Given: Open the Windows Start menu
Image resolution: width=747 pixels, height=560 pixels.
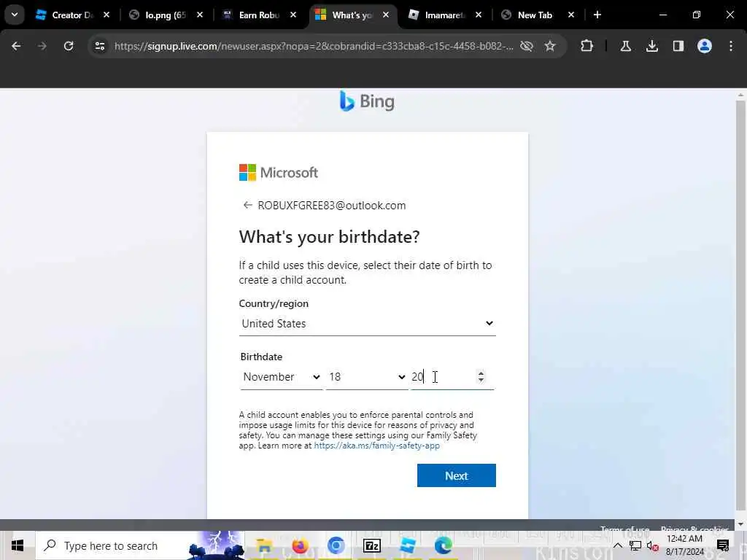Looking at the screenshot, I should [x=18, y=545].
